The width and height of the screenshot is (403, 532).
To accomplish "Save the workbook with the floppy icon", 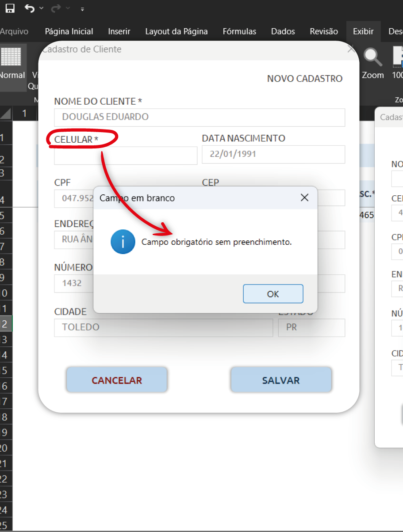I will (x=10, y=8).
